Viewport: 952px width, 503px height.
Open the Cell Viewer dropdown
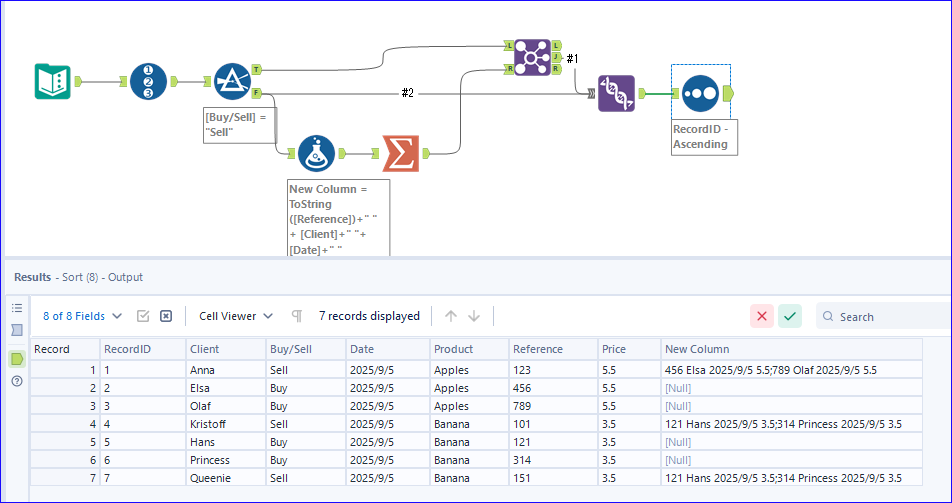tap(236, 316)
